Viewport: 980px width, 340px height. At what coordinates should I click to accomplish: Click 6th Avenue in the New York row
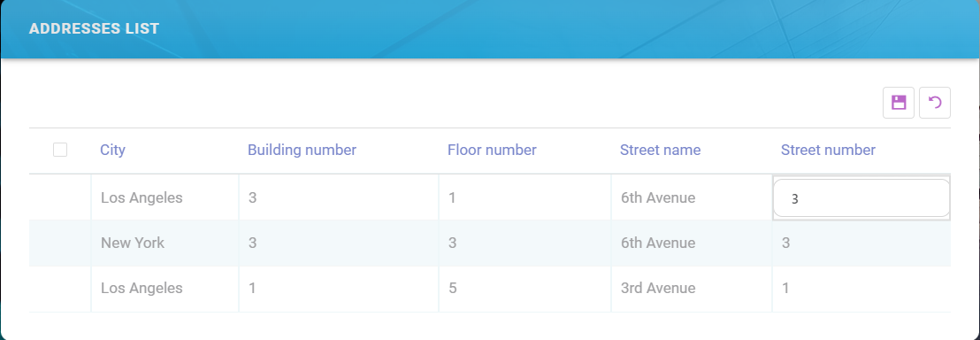click(x=658, y=243)
